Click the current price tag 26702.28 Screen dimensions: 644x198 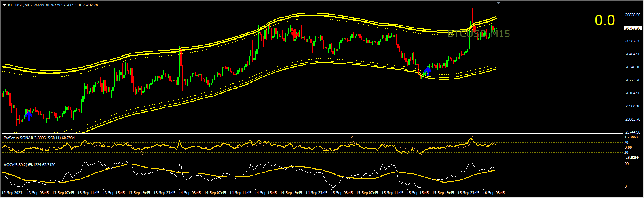pos(632,28)
